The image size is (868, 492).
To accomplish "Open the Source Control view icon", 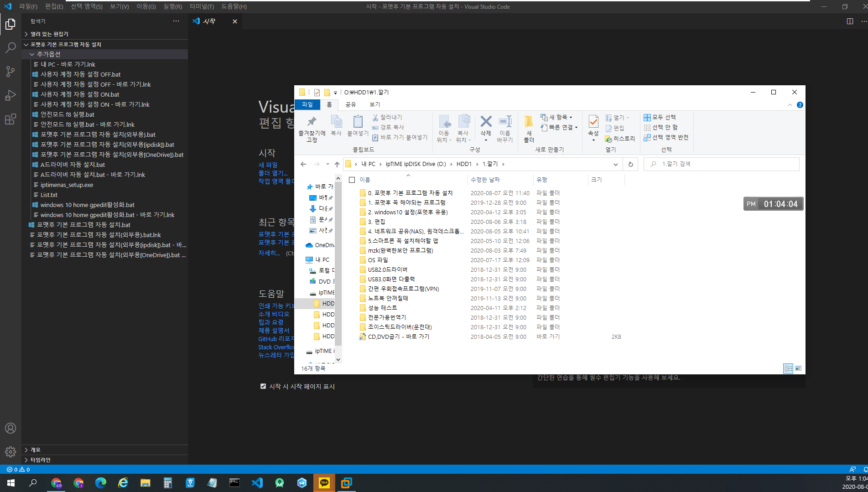I will tap(10, 72).
